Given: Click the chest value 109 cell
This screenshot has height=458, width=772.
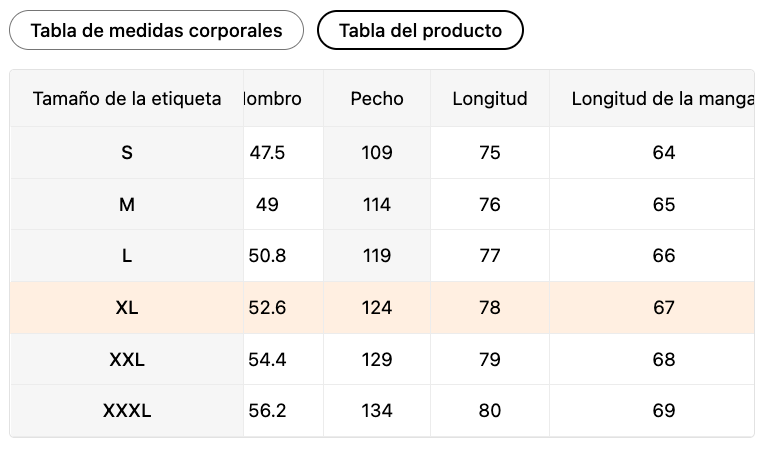Looking at the screenshot, I should point(377,153).
